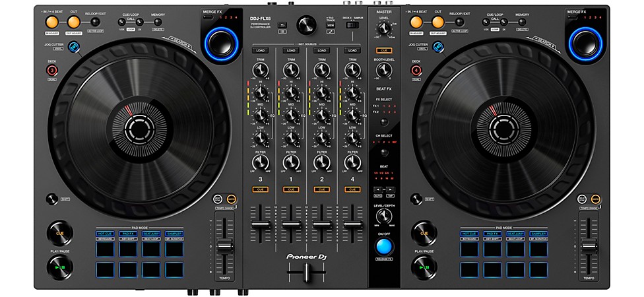Click the back button beside the browse knob
The image size is (644, 297).
[x=282, y=24]
